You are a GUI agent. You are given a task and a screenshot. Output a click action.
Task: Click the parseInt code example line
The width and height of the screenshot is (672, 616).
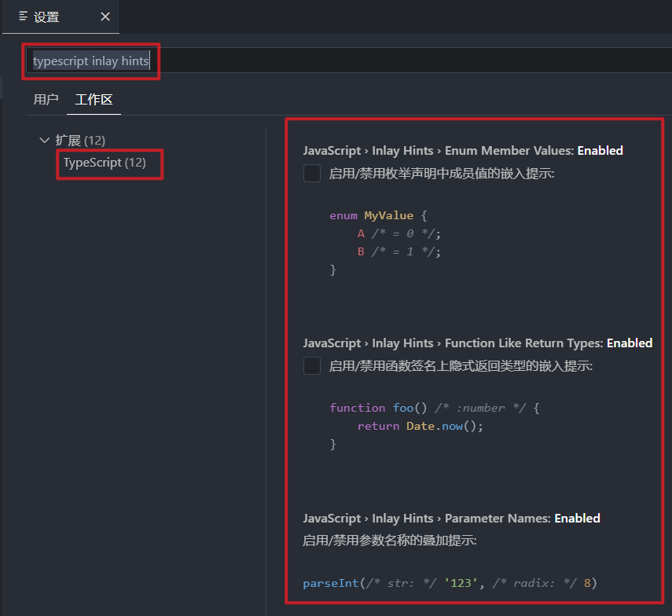tap(450, 583)
